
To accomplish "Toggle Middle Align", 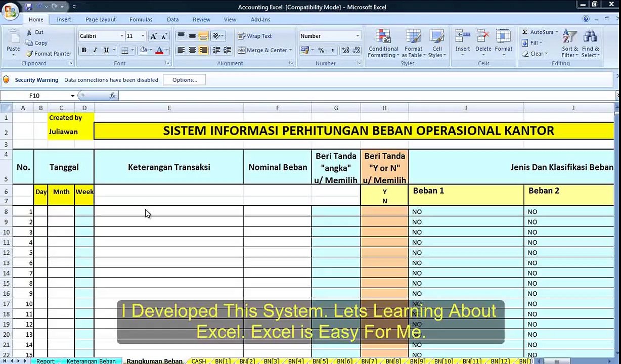I will (x=192, y=36).
